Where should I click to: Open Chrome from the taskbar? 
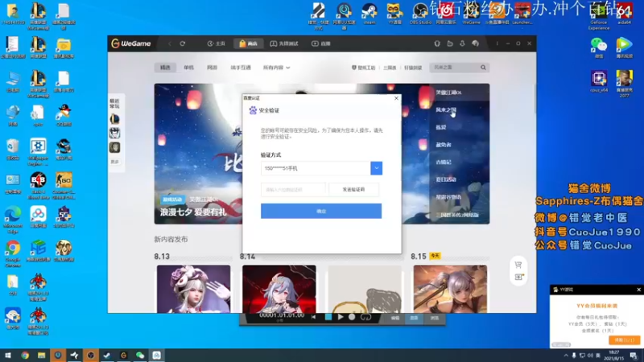coord(25,356)
